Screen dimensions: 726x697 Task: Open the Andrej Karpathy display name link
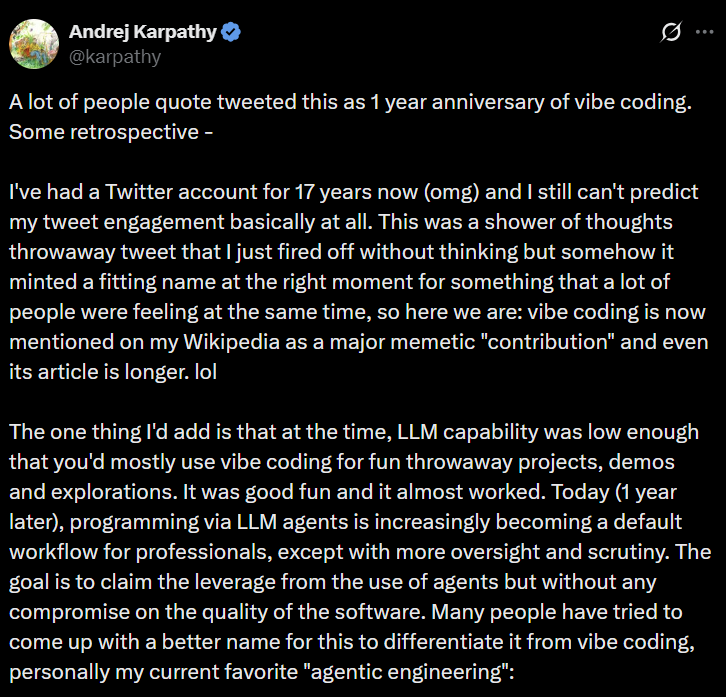pos(142,32)
